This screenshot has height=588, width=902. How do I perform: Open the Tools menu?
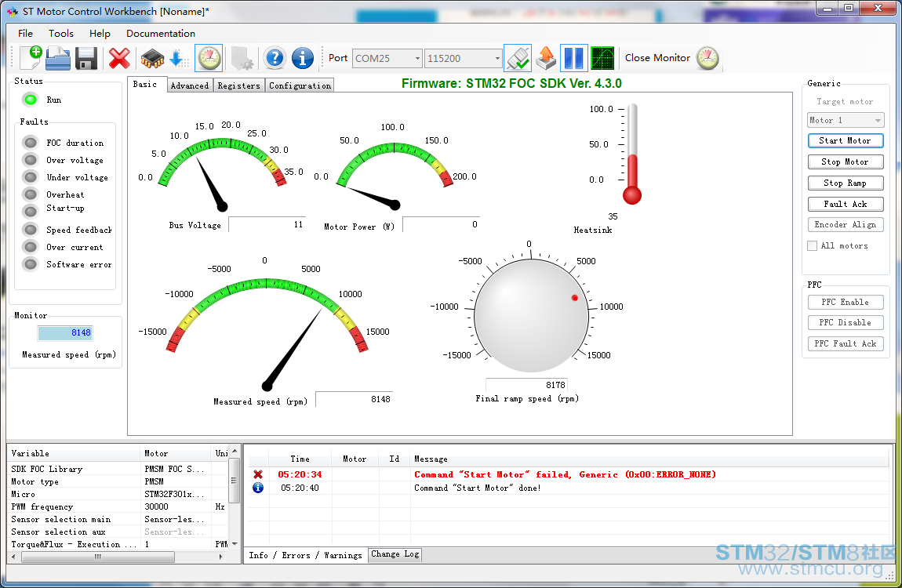(x=61, y=34)
